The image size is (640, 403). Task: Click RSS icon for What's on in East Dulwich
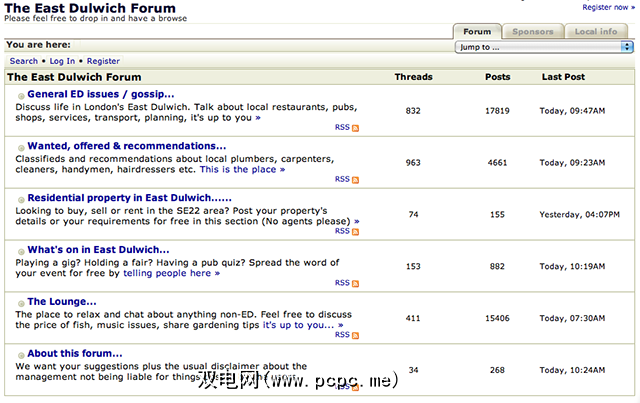coord(355,283)
